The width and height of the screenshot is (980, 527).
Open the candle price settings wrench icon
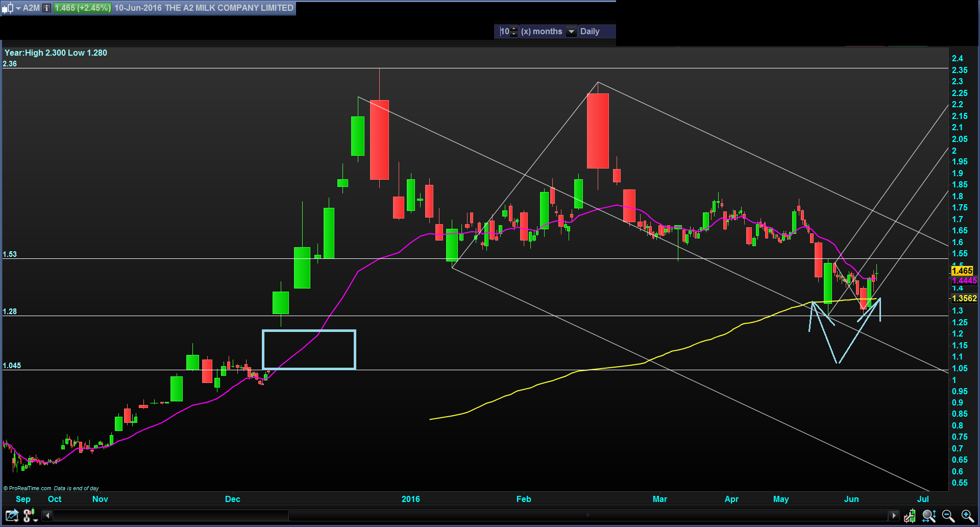pyautogui.click(x=910, y=516)
